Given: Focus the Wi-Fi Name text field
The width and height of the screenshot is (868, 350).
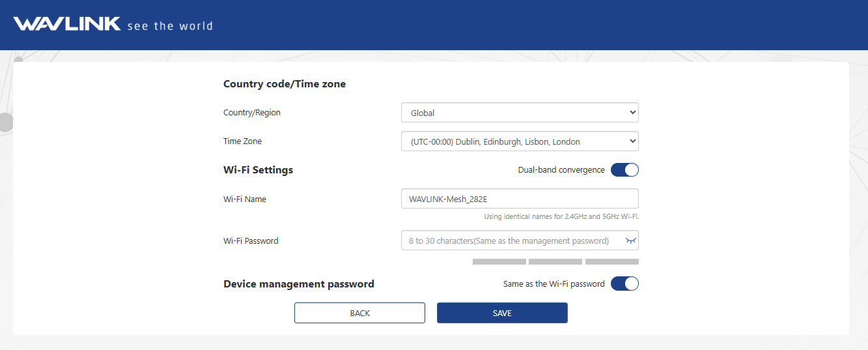Looking at the screenshot, I should [x=519, y=199].
